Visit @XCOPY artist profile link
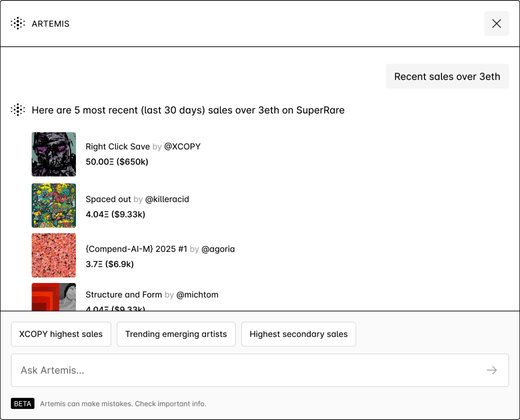520x420 pixels. pyautogui.click(x=182, y=147)
